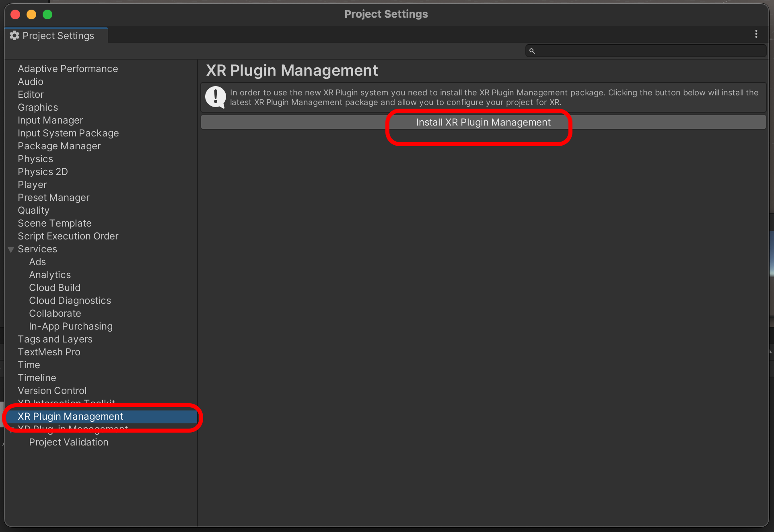Click the warning exclamation info icon
Image resolution: width=774 pixels, height=532 pixels.
tap(215, 97)
